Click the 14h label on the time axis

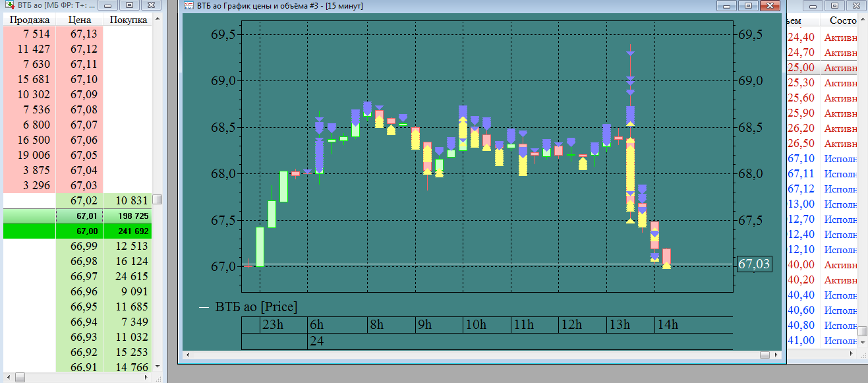coord(667,325)
